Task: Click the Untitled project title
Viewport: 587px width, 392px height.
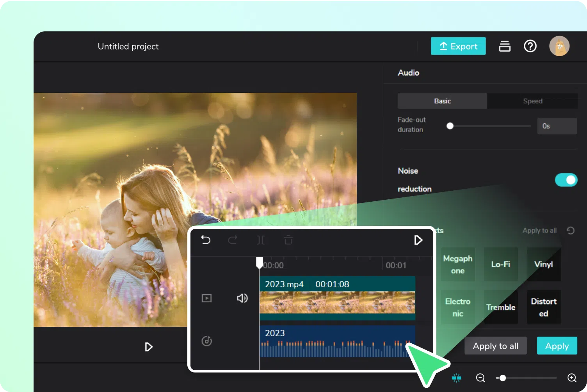Action: (128, 46)
